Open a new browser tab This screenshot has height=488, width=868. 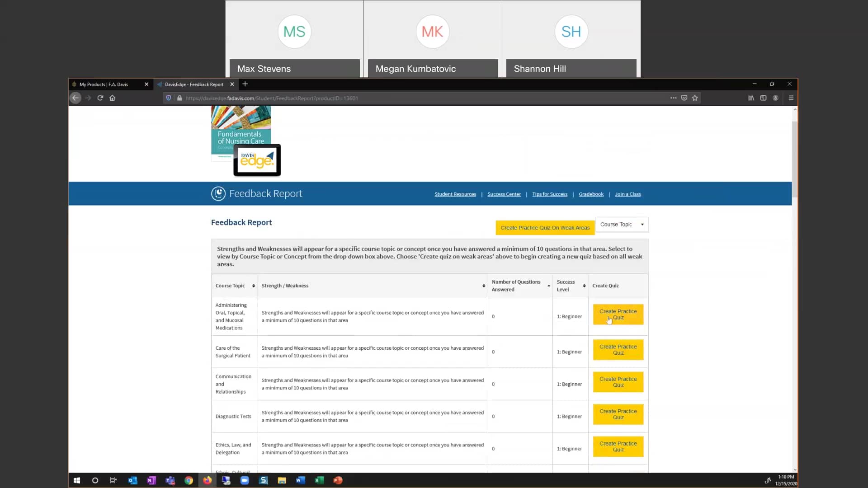[245, 84]
